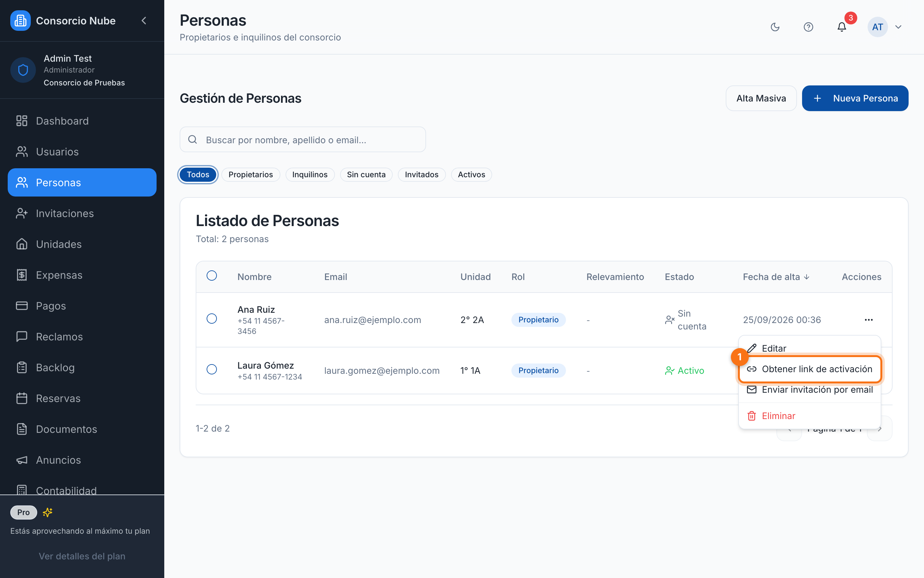
Task: Click the Nueva Persona button
Action: point(855,98)
